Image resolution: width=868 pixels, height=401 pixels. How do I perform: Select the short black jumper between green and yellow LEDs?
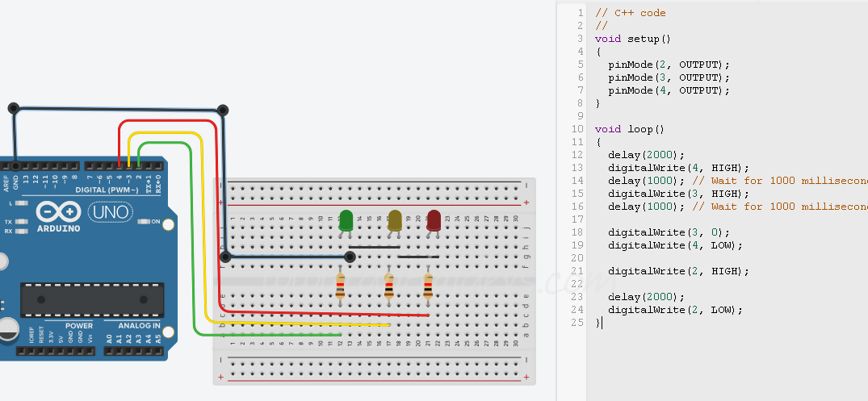pos(374,247)
